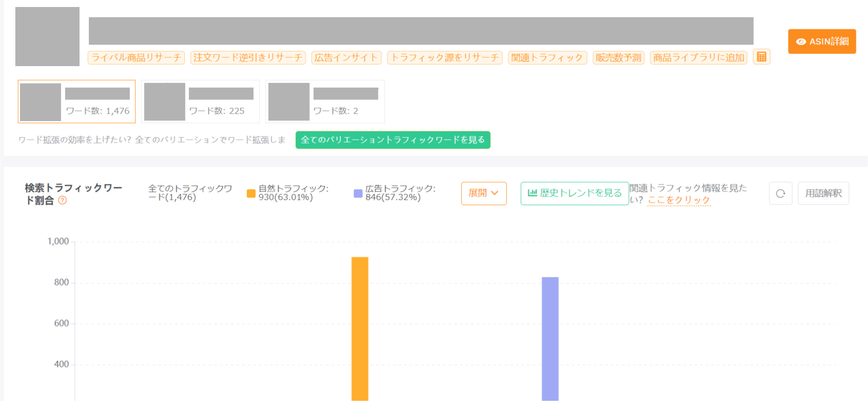The width and height of the screenshot is (868, 401).
Task: Click chart icon in 歴史トレンドを見る button
Action: click(x=532, y=193)
